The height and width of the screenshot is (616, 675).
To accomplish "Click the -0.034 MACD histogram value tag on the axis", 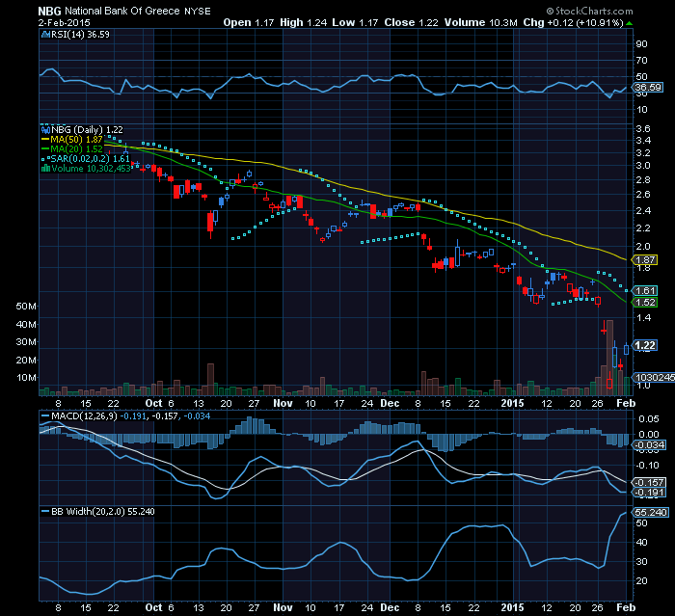I will point(648,445).
